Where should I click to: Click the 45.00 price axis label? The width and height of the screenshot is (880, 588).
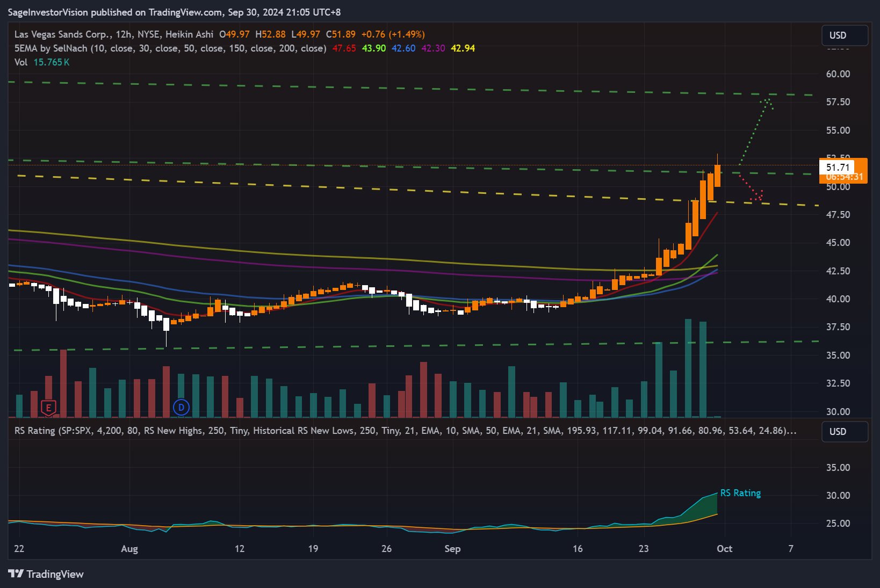838,243
